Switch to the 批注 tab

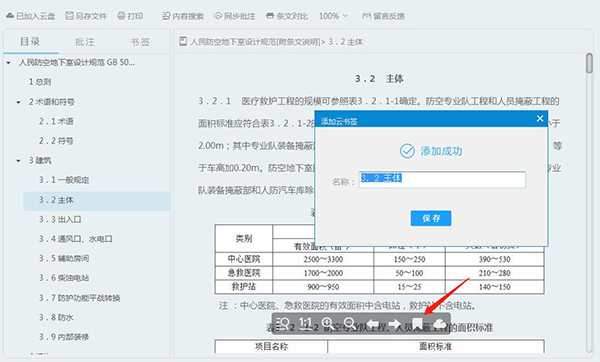coord(85,42)
